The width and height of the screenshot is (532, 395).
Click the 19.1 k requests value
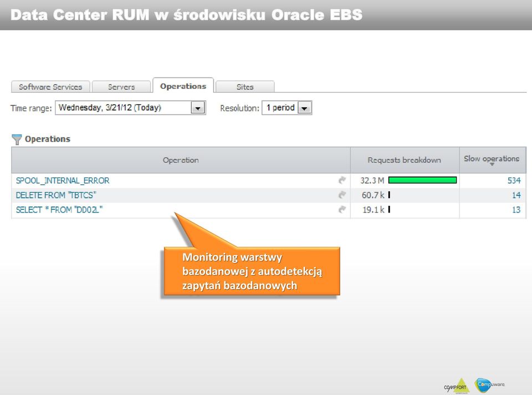(x=374, y=210)
